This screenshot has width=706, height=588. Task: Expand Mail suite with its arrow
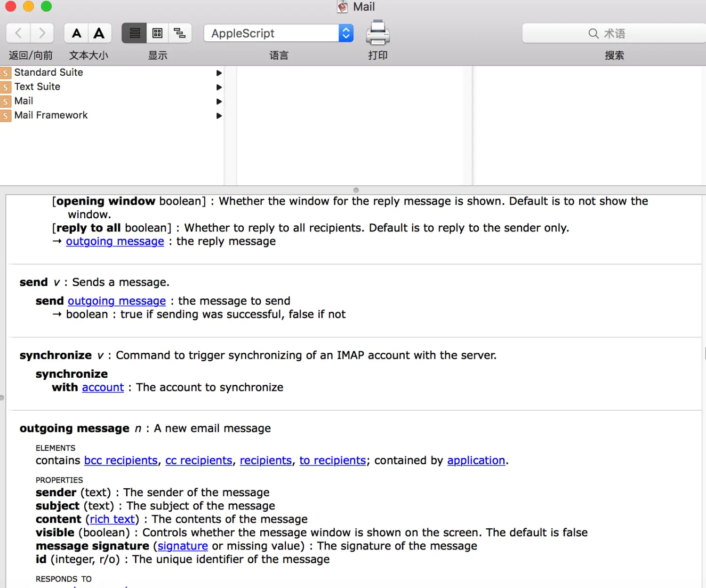pyautogui.click(x=219, y=101)
